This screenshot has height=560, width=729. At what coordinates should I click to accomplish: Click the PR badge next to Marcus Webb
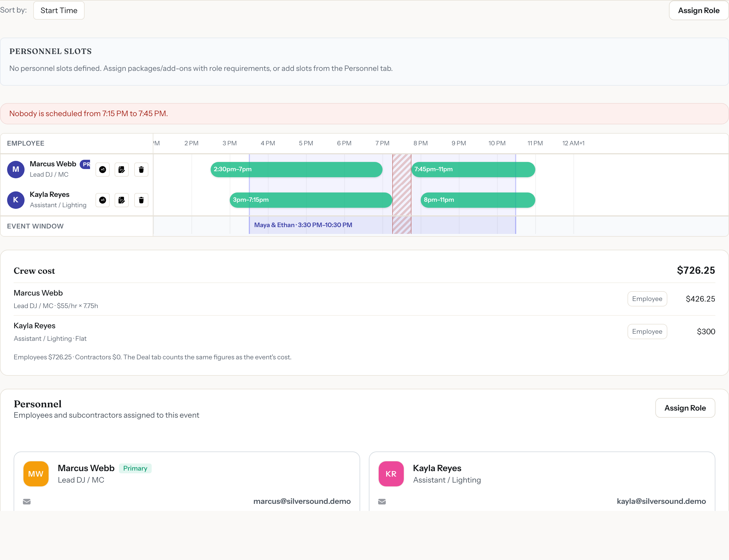point(85,164)
